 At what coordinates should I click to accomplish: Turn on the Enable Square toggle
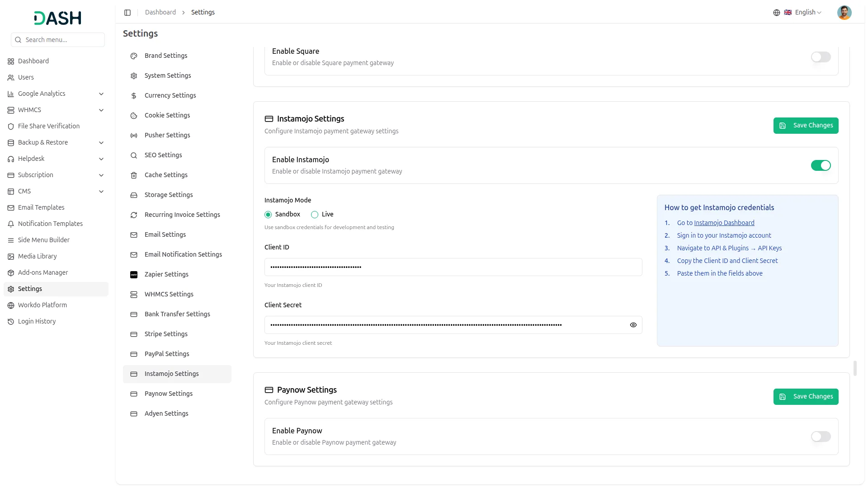[x=821, y=57]
